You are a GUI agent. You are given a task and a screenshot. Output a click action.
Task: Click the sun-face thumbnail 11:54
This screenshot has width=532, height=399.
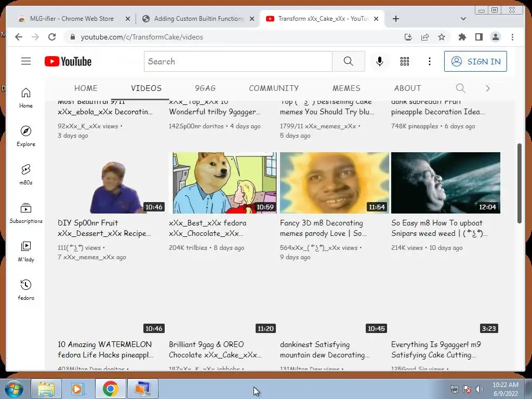tap(334, 182)
